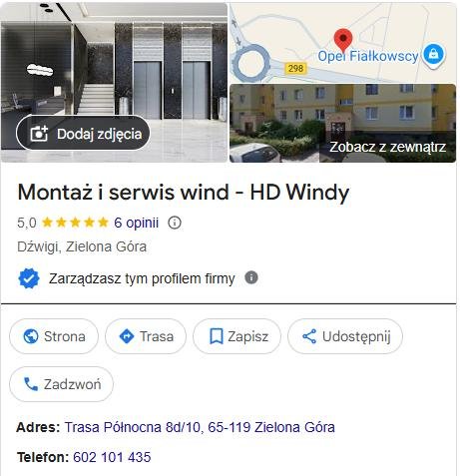Click the phone number 602 101 435
The height and width of the screenshot is (476, 460).
point(112,457)
